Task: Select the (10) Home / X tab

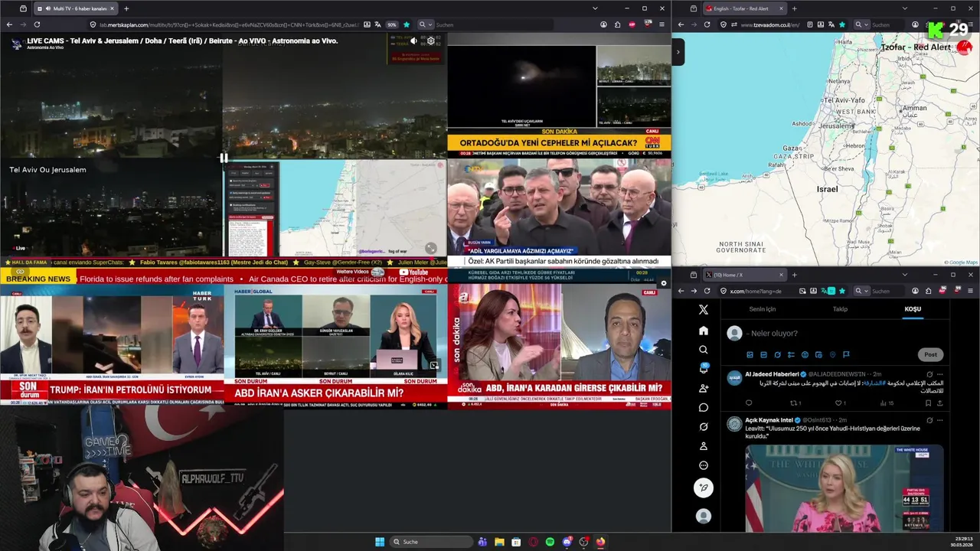Action: (x=743, y=275)
